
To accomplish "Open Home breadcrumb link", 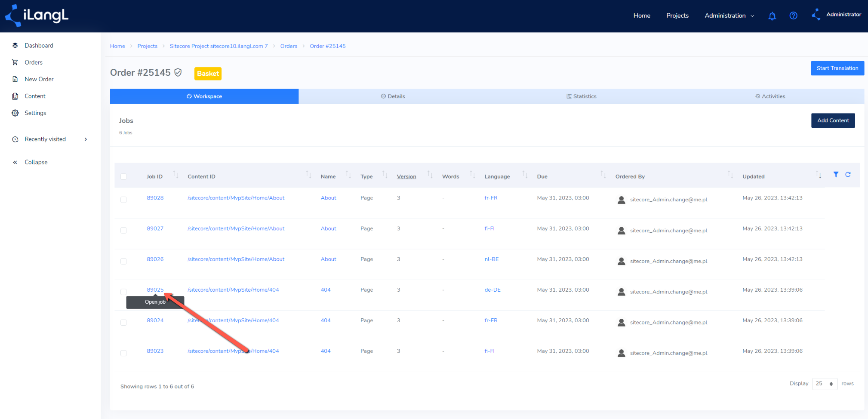I will pyautogui.click(x=117, y=46).
